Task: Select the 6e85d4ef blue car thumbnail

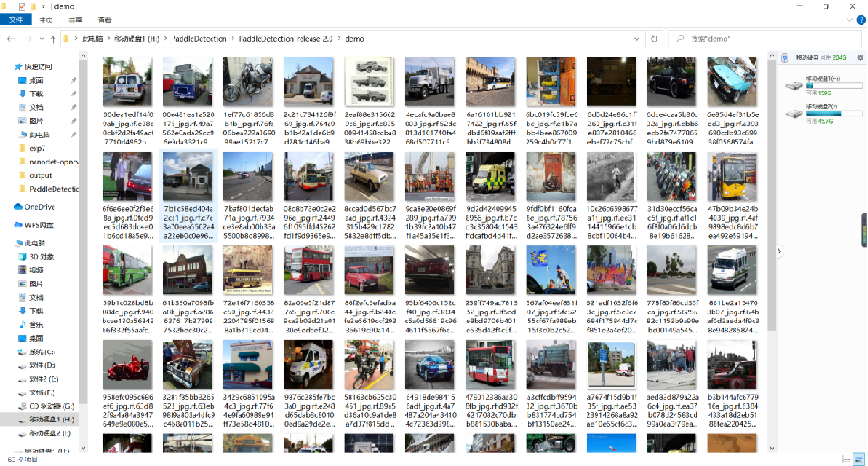Action: coord(732,82)
